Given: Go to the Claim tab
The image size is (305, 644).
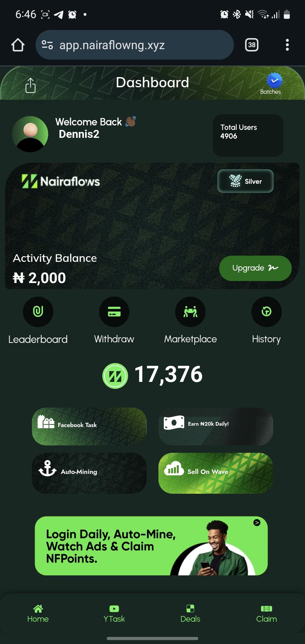Looking at the screenshot, I should click(266, 613).
